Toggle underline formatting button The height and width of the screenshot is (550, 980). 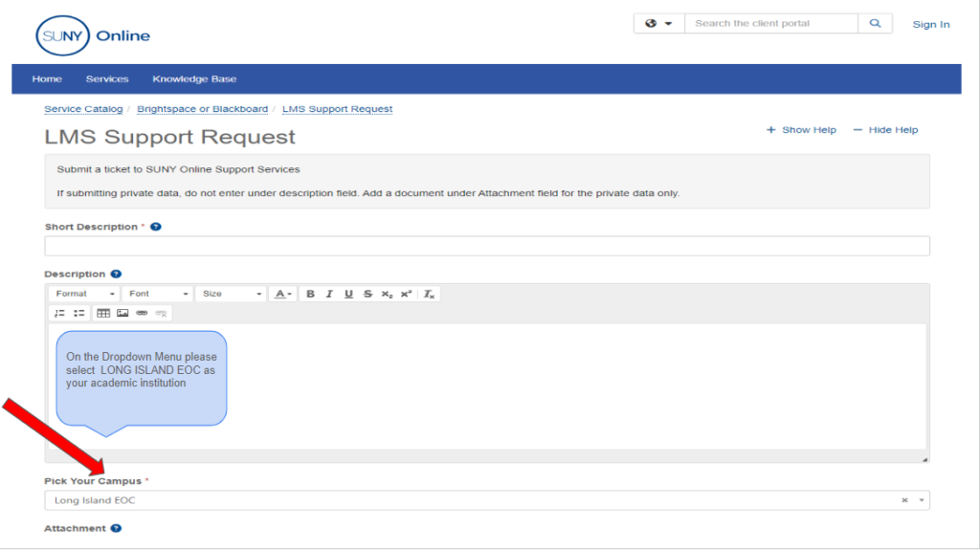tap(348, 294)
